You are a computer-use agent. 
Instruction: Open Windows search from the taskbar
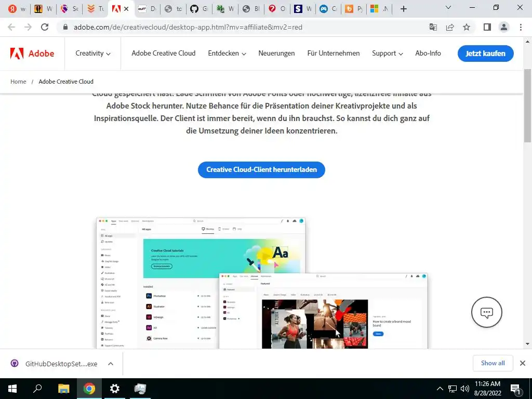(37, 389)
